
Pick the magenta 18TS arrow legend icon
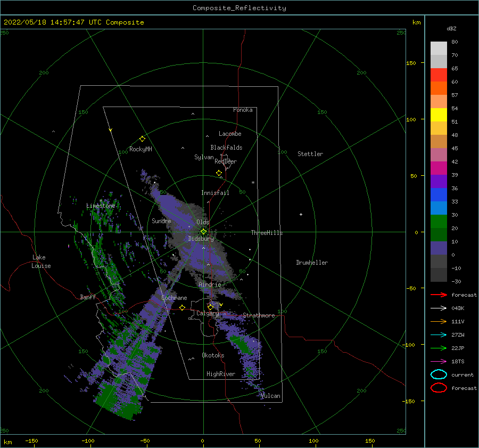click(439, 362)
